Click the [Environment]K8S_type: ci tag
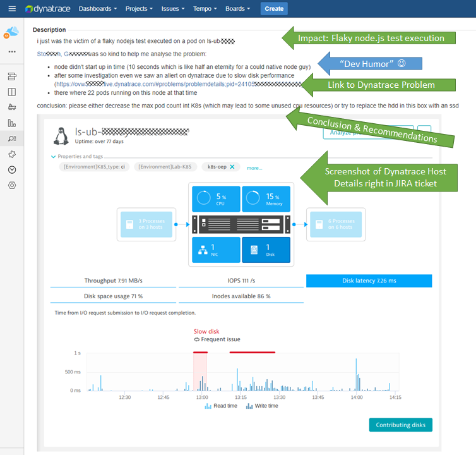Screen dimensions: 476x455 pos(94,167)
